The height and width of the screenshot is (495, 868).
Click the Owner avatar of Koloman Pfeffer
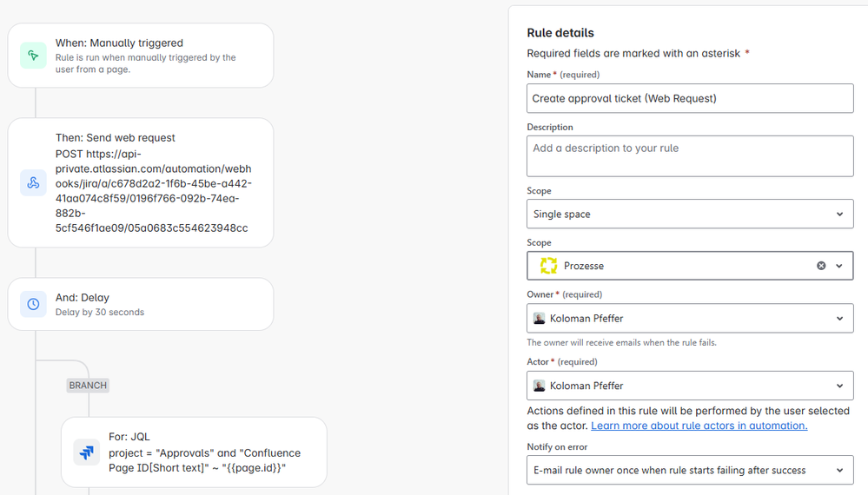coord(540,319)
